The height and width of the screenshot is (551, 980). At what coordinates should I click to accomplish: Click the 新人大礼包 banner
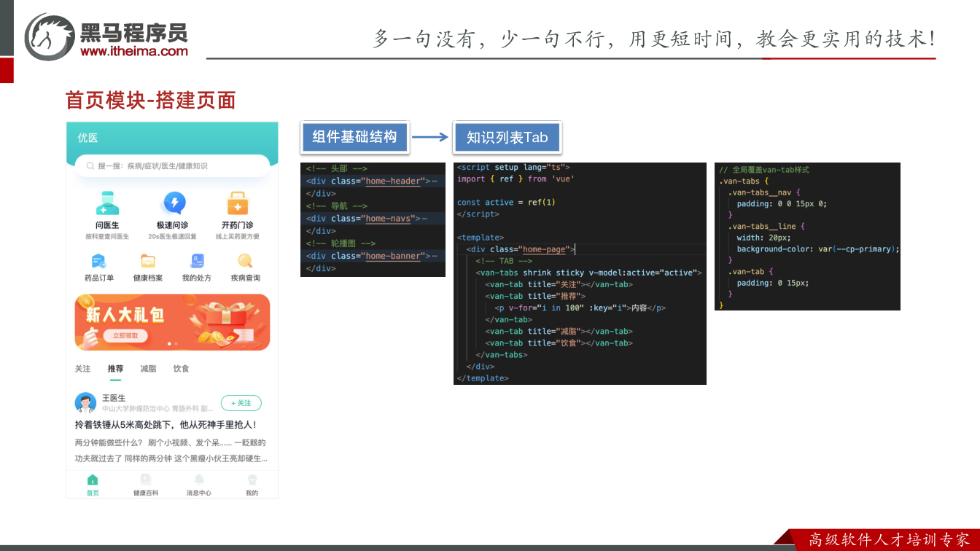(172, 322)
